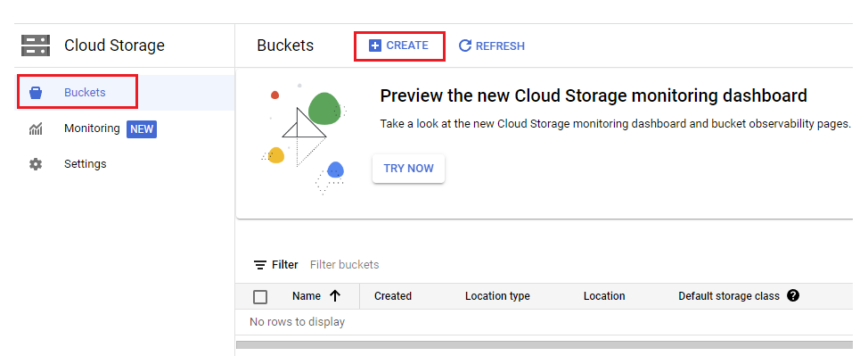
Task: Click the 'No rows to display' message
Action: 298,321
